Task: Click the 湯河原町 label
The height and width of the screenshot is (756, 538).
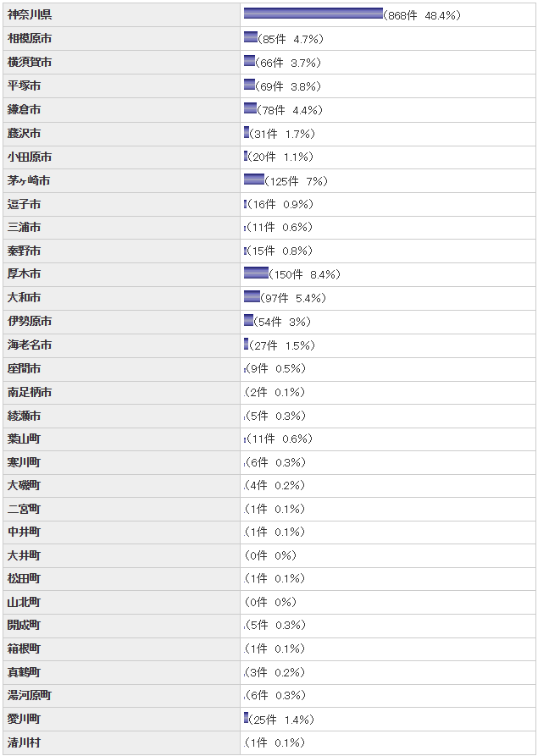Action: click(30, 695)
